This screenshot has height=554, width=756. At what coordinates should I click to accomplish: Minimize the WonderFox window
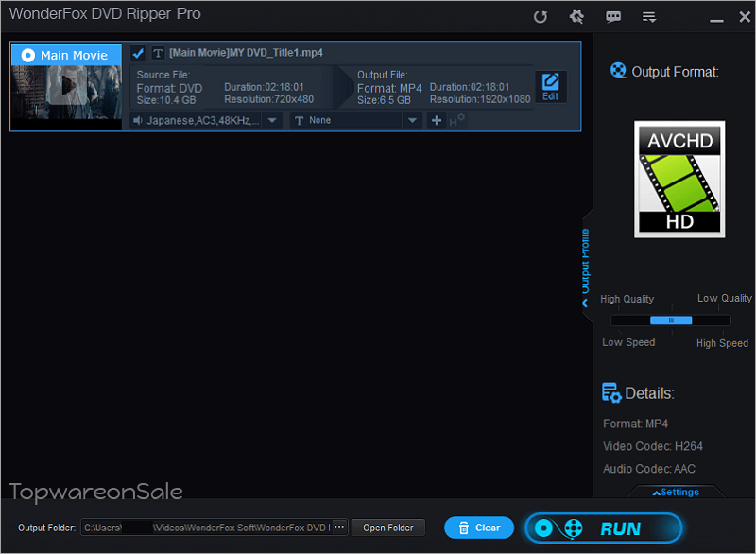716,21
